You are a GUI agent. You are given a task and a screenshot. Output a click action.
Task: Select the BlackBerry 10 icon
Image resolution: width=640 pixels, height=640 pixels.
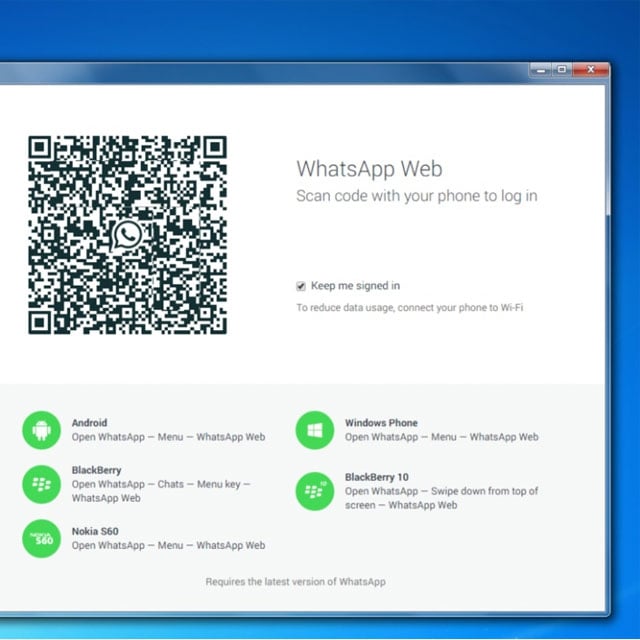(314, 491)
